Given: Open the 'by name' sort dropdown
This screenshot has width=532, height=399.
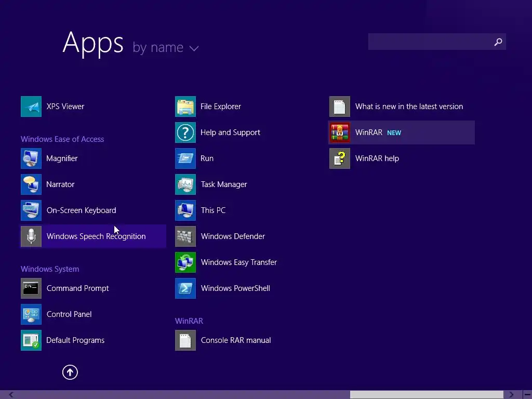Looking at the screenshot, I should pyautogui.click(x=165, y=47).
